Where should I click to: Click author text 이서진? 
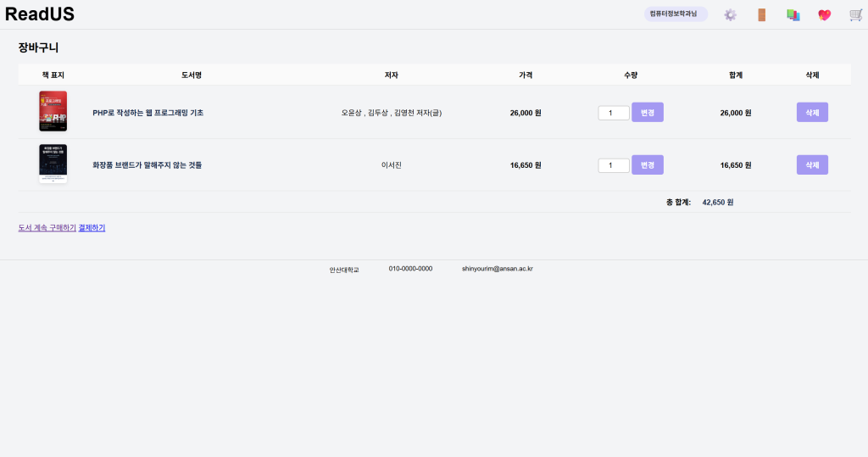pyautogui.click(x=392, y=165)
